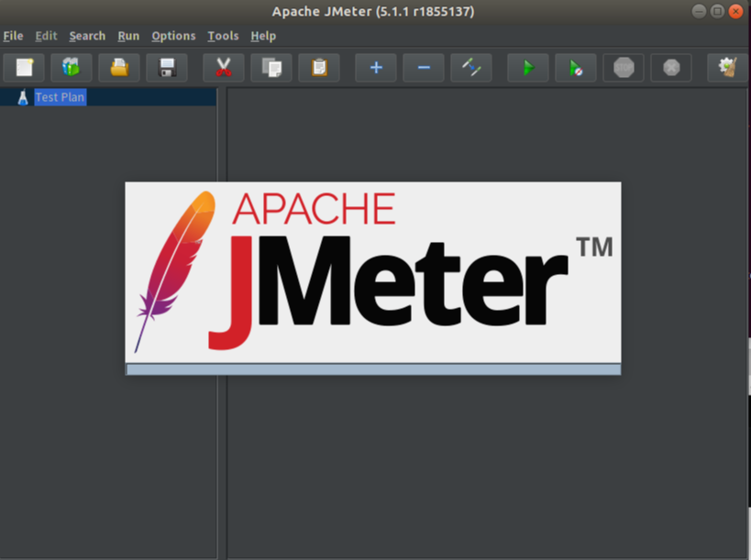Click the Test Plan flask icon
Viewport: 751px width, 560px height.
(x=23, y=97)
